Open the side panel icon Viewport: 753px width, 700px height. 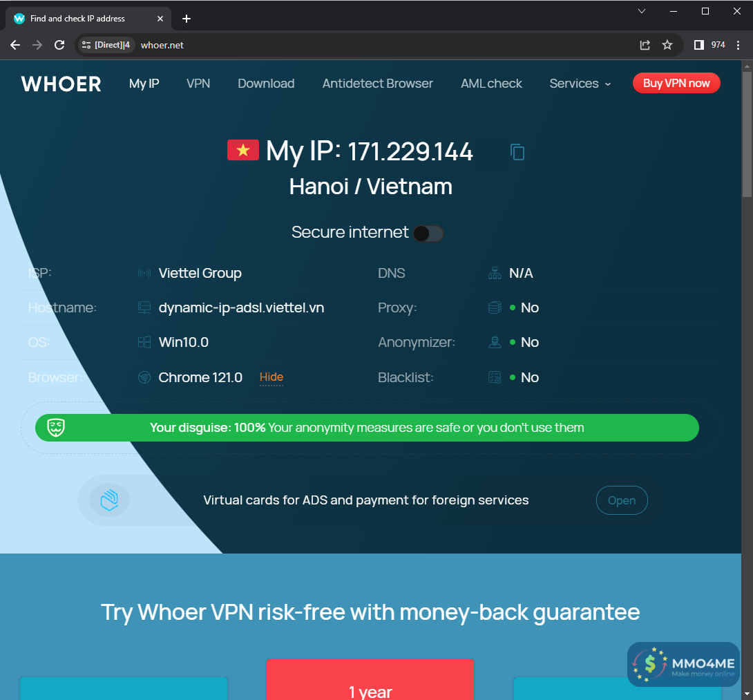pyautogui.click(x=698, y=45)
